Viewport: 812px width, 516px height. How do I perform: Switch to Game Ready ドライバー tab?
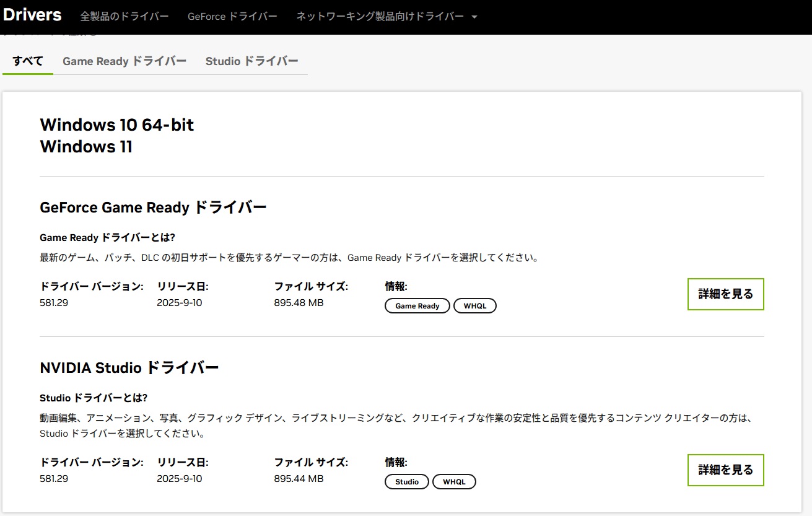[124, 61]
